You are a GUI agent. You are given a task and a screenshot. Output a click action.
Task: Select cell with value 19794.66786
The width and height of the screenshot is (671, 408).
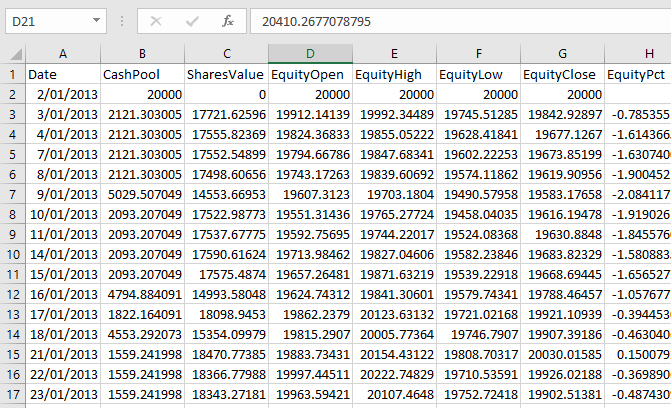pyautogui.click(x=310, y=154)
